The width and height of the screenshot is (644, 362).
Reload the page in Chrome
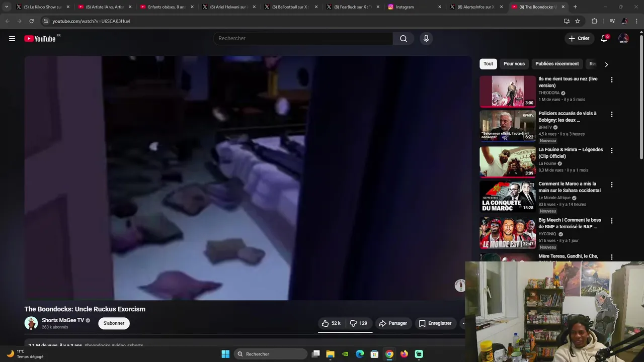click(31, 21)
